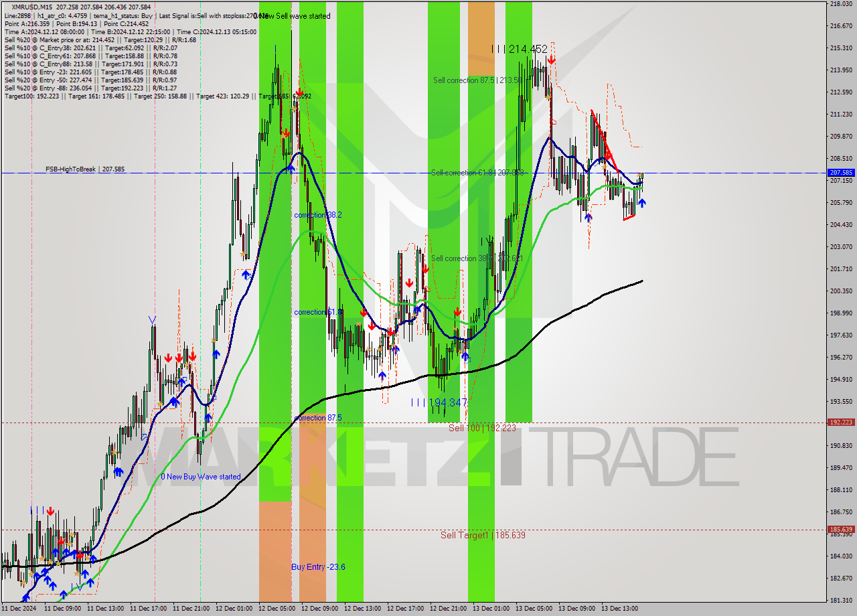857x616 pixels.
Task: Select the 'Sell correction 61.8 | 207.868' label
Action: [x=477, y=173]
